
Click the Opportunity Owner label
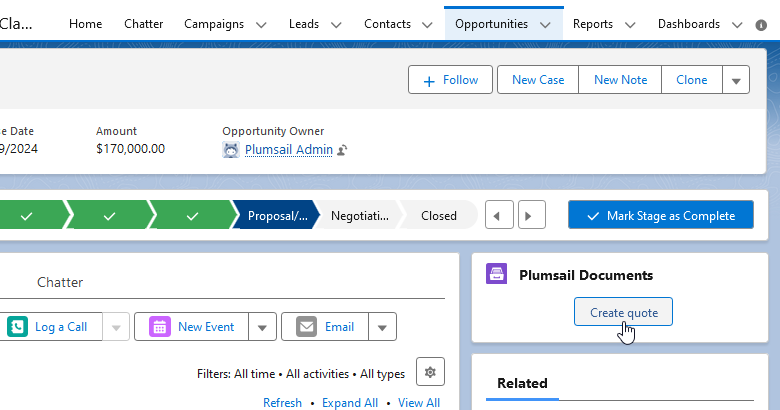[x=273, y=131]
